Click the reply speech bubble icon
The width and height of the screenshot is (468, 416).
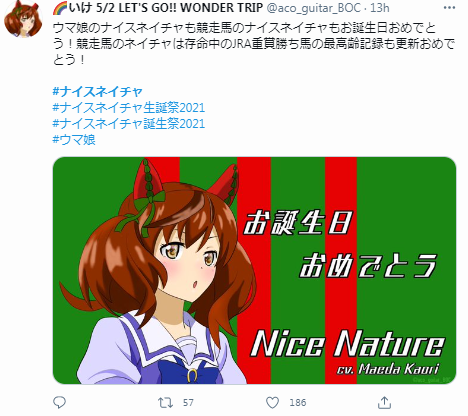click(60, 403)
